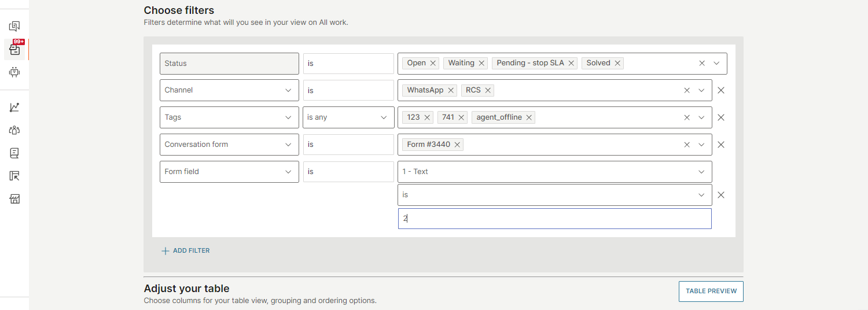Open the people/teams sidebar icon
This screenshot has width=868, height=310.
[14, 130]
